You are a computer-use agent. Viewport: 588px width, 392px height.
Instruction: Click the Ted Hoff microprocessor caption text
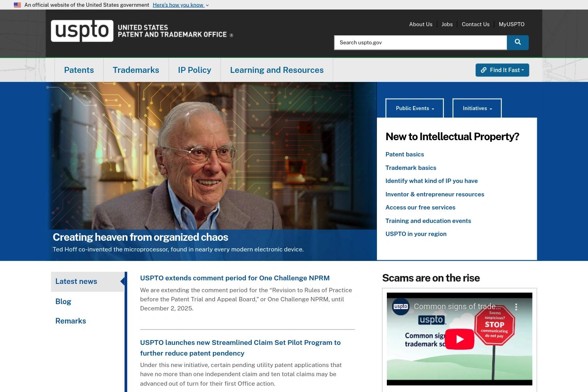tap(178, 249)
